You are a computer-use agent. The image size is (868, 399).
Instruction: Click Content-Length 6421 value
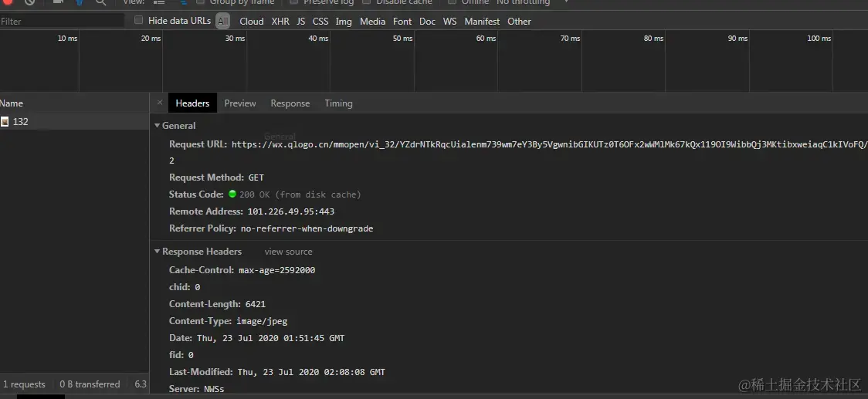click(x=256, y=304)
